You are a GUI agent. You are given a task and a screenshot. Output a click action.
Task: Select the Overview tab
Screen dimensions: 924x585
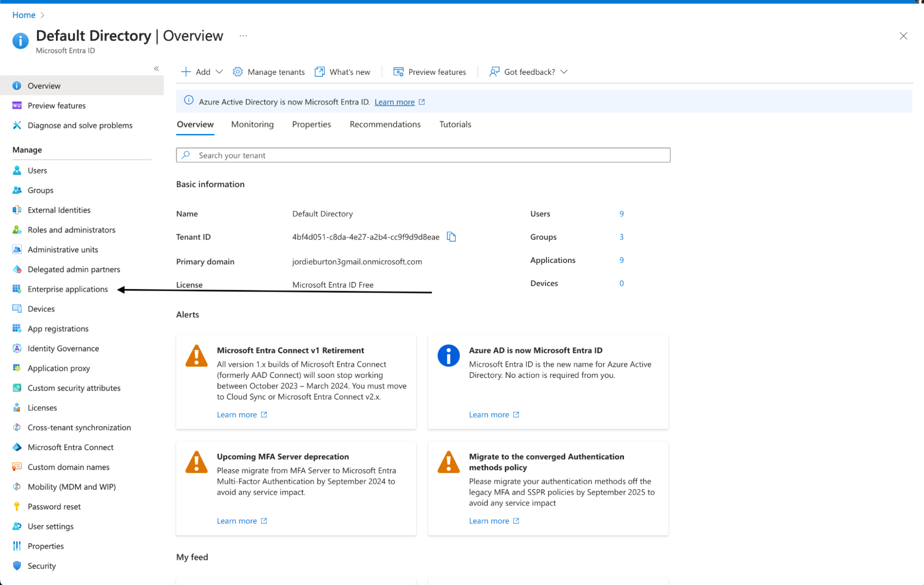pos(195,124)
